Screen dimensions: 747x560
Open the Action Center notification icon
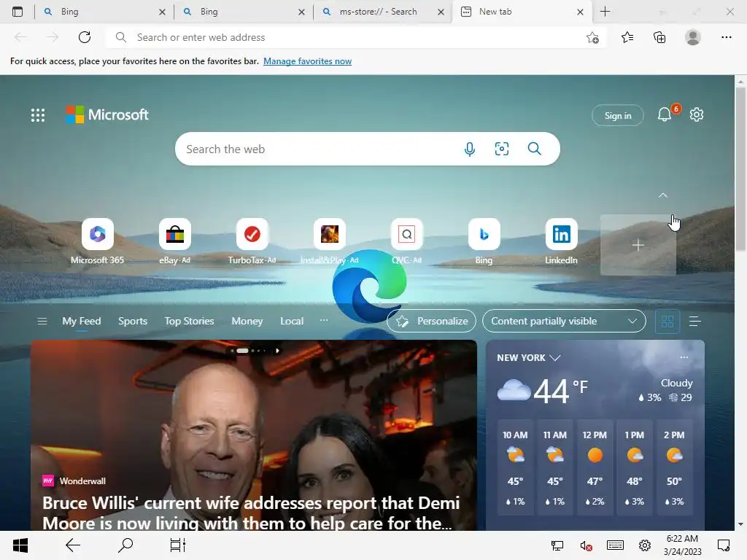coord(724,545)
